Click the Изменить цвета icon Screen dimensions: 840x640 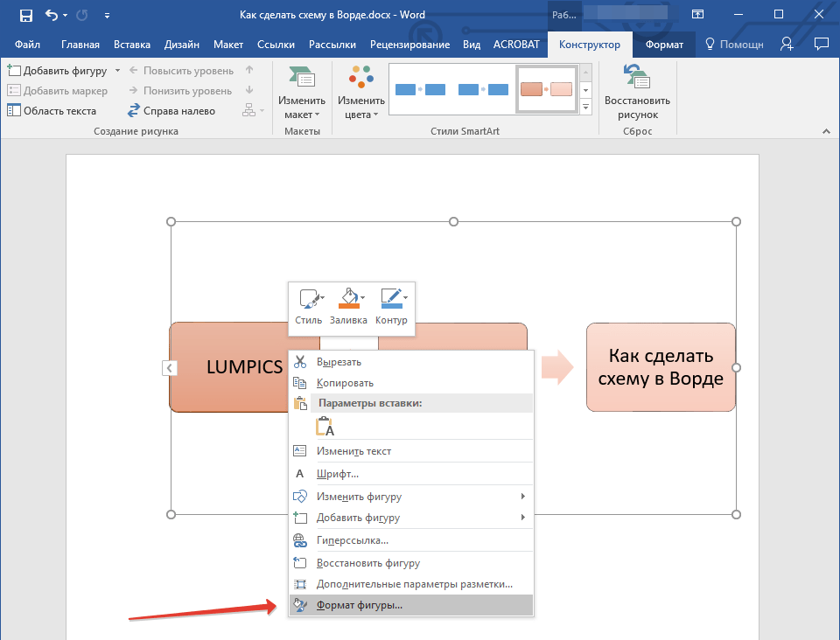pos(360,79)
